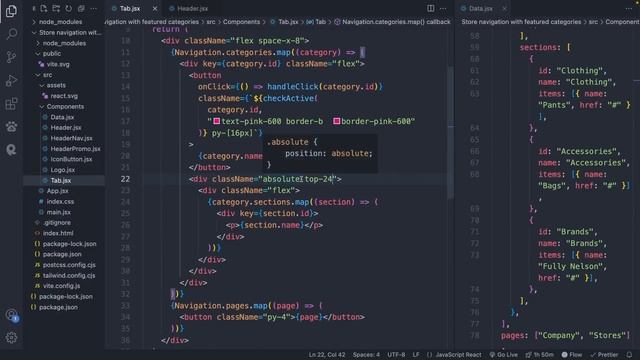Split the Tab.jsx editor to the side

point(431,8)
